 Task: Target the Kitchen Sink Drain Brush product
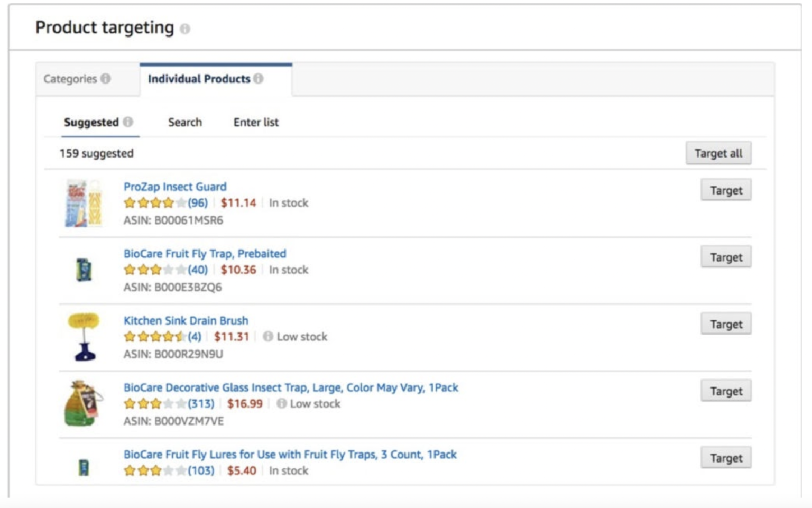tap(726, 323)
